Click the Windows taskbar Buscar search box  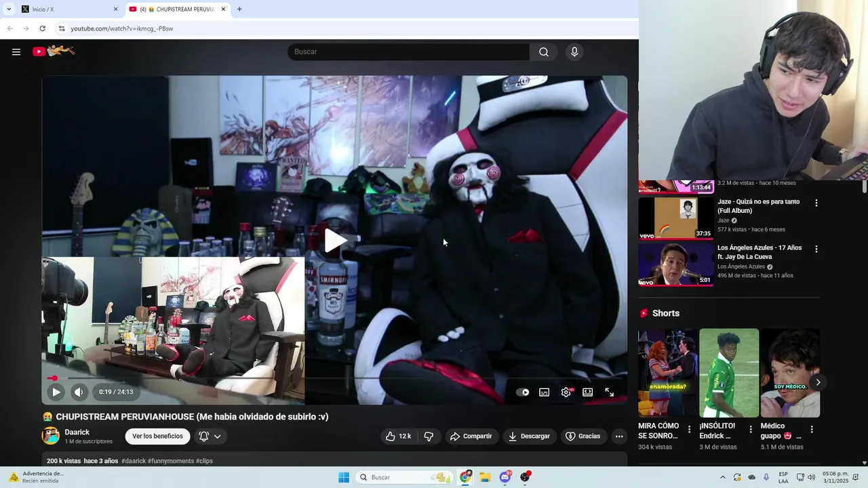click(405, 477)
